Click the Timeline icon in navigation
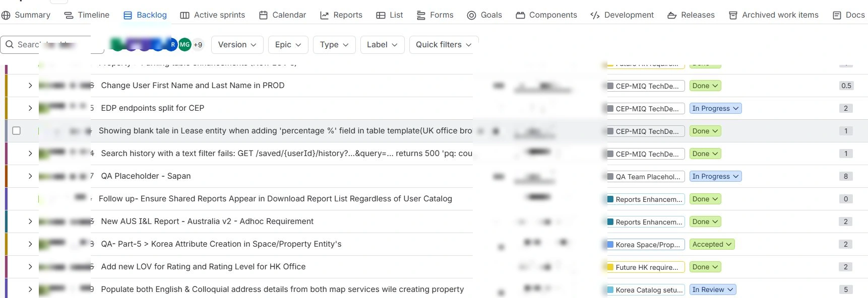868x298 pixels. (x=69, y=15)
